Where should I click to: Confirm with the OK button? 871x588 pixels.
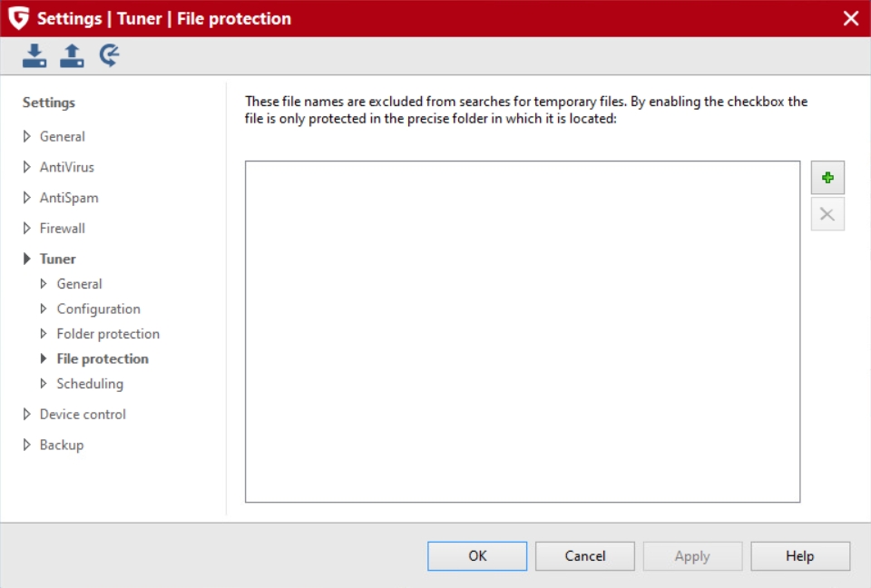point(477,555)
